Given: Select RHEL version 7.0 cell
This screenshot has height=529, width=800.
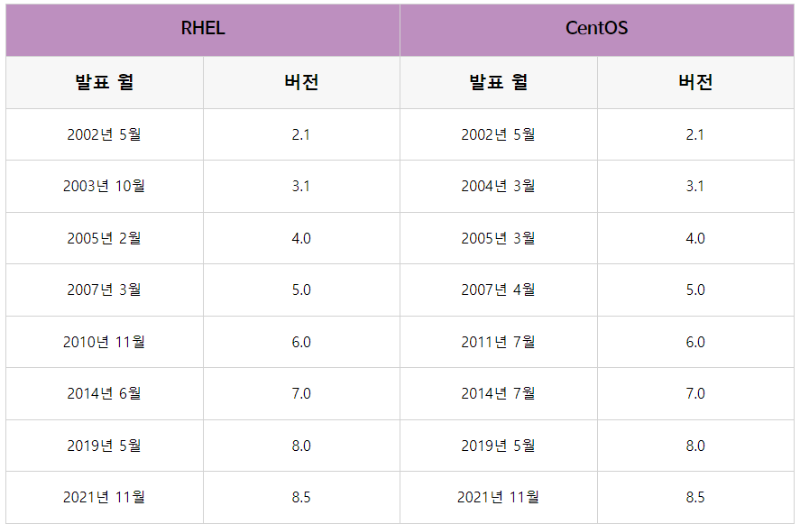Looking at the screenshot, I should point(302,394).
